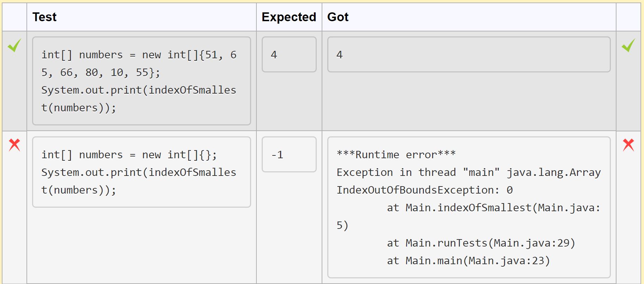Click the Runtime error output box
Viewport: 644px width, 284px height.
tap(469, 207)
